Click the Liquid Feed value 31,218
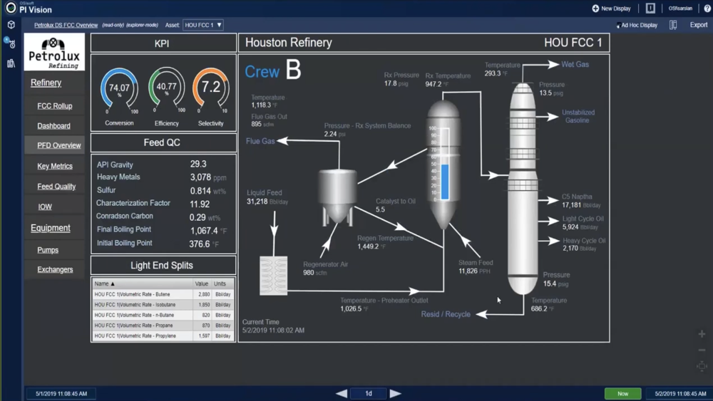 pyautogui.click(x=257, y=201)
